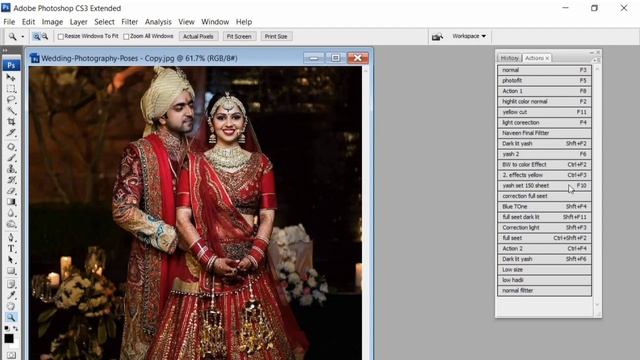Open the Edit menu
This screenshot has width=640, height=360.
(28, 22)
